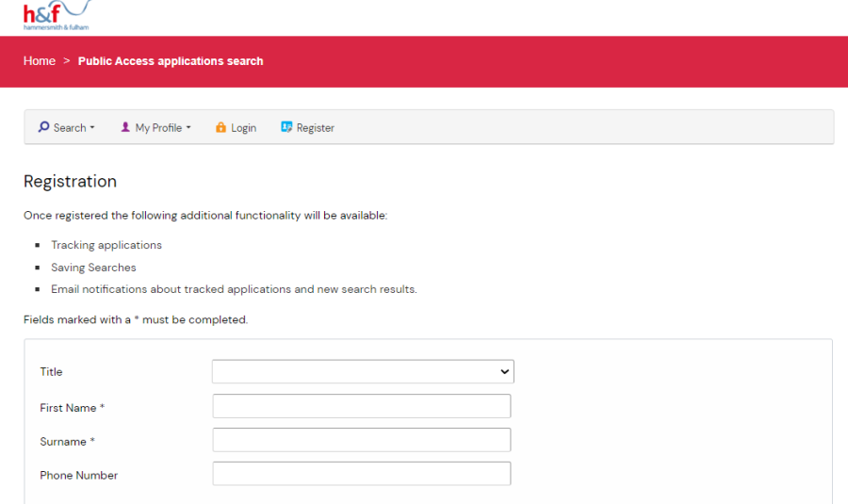This screenshot has height=504, width=848.
Task: Focus the Phone Number text field
Action: pyautogui.click(x=362, y=473)
